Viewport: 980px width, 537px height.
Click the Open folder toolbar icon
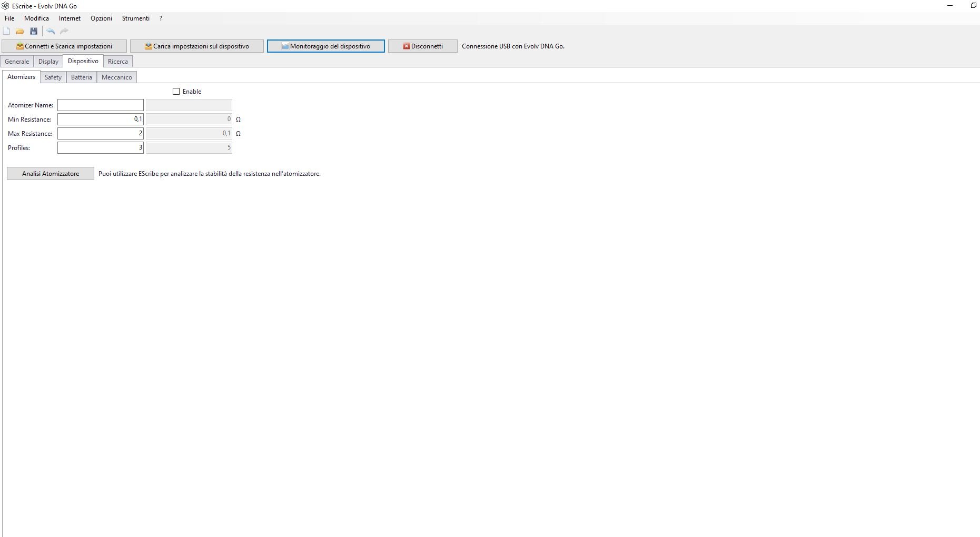20,32
